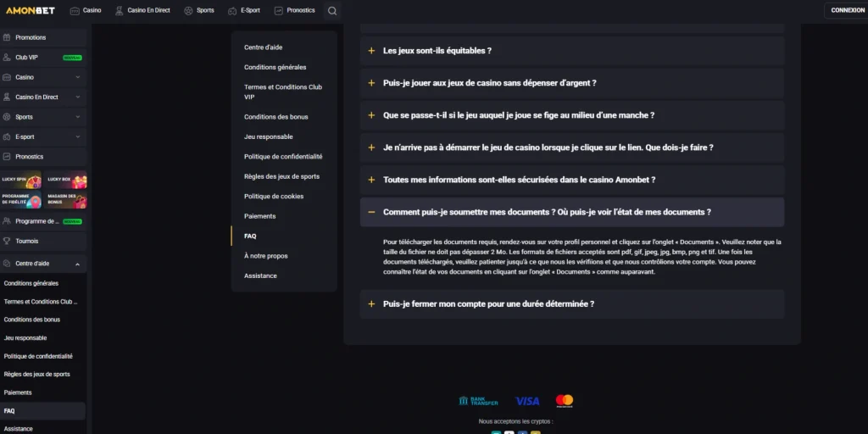
Task: Expand 'Puis-je jouer aux jeux de casino sans dépenser' question
Action: coord(572,83)
